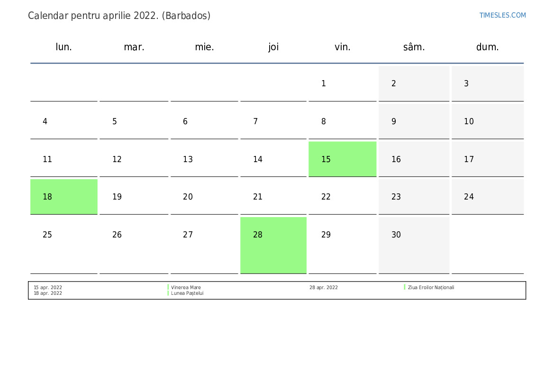Click the '15 apr. 2022' legend date

pyautogui.click(x=48, y=287)
